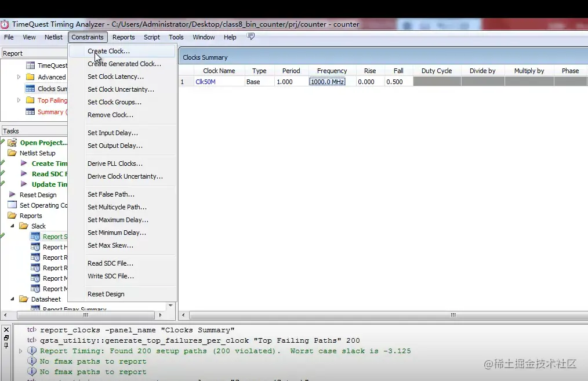The width and height of the screenshot is (588, 381).
Task: Open the View menu
Action: [x=29, y=37]
